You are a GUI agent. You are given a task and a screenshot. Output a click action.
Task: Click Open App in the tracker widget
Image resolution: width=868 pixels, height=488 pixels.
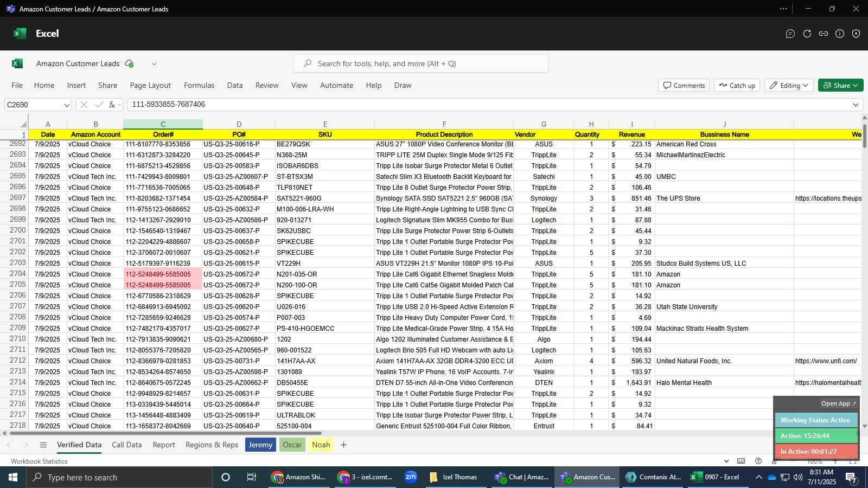(x=838, y=403)
